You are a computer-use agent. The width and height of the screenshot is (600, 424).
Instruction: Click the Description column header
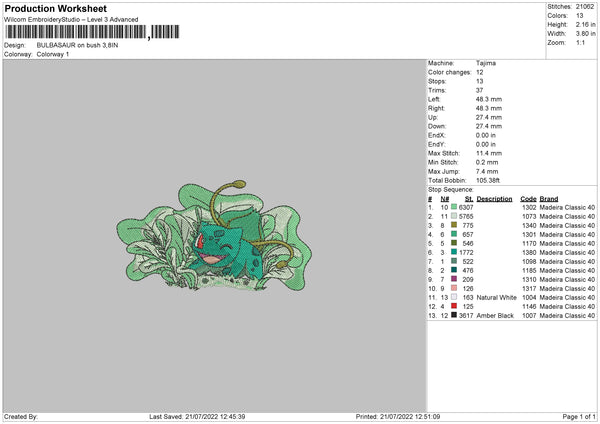click(x=494, y=198)
